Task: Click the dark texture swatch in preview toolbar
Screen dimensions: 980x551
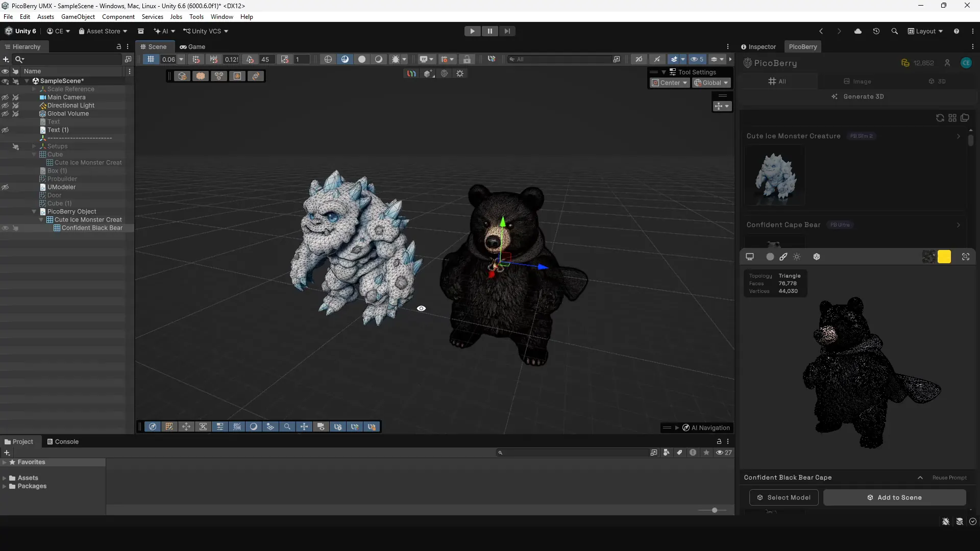Action: click(x=929, y=257)
